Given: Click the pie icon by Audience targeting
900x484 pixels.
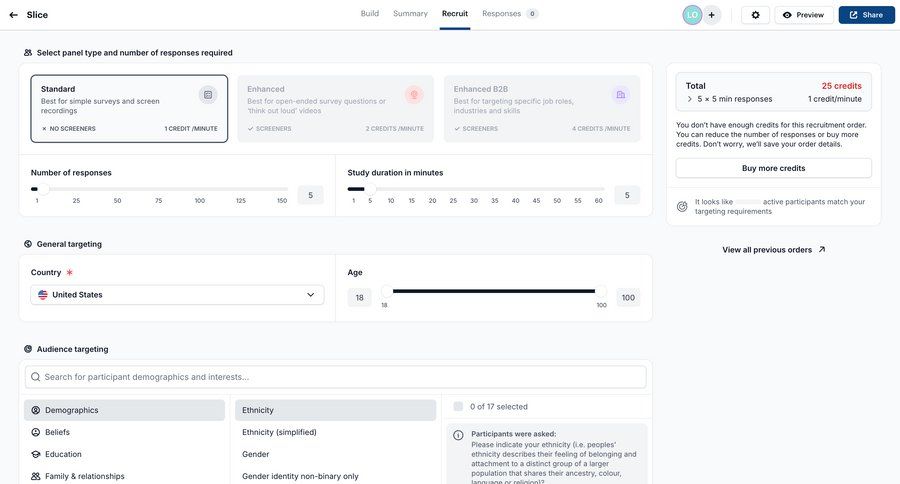Looking at the screenshot, I should point(28,349).
